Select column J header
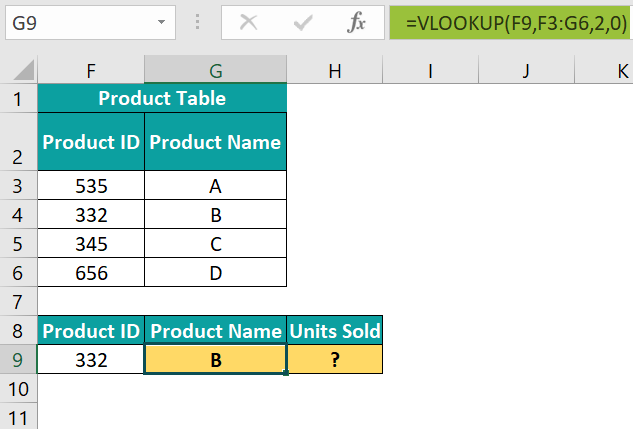Screen dimensions: 633x429 point(526,70)
